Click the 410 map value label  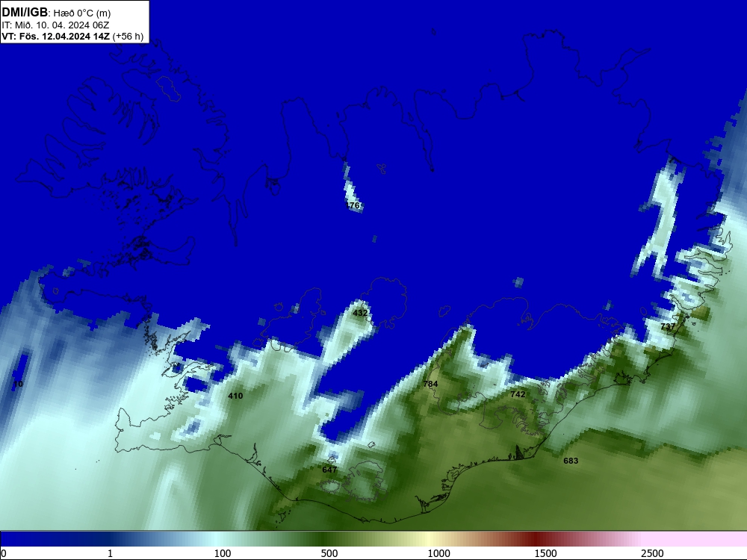[x=235, y=396]
